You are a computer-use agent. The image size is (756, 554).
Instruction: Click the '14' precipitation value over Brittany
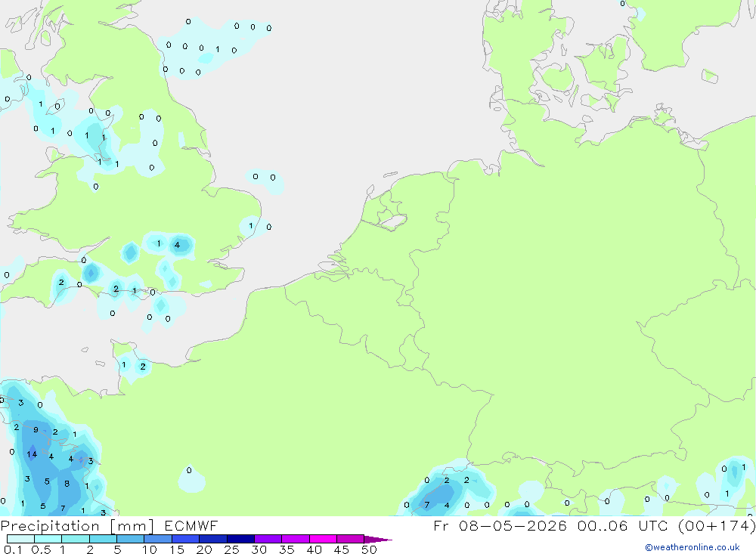[32, 454]
